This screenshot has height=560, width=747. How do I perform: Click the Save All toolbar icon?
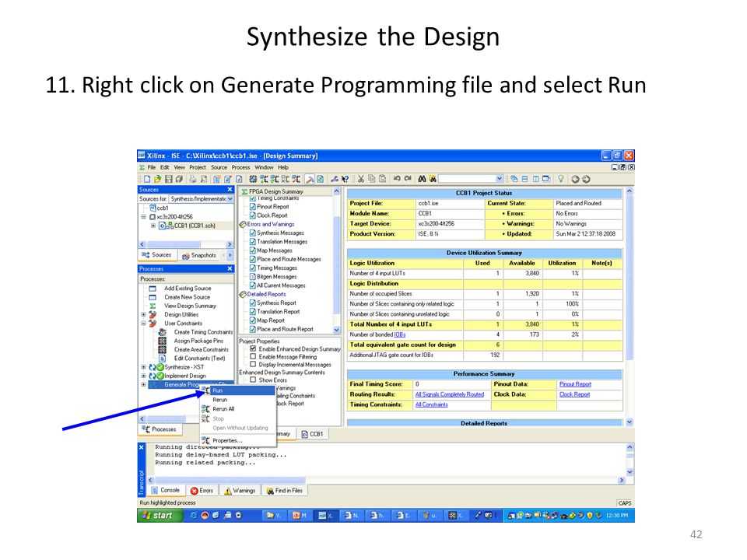(x=179, y=179)
